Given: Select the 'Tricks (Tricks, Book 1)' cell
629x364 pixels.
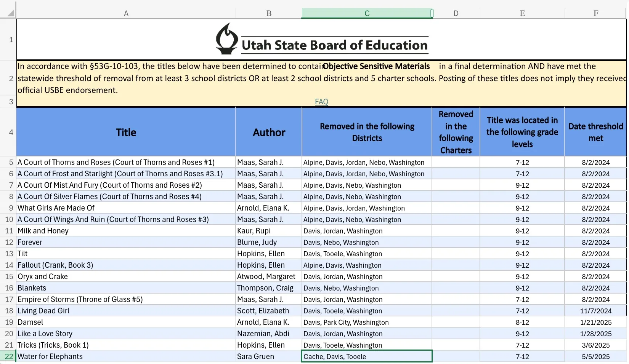Looking at the screenshot, I should (x=126, y=345).
